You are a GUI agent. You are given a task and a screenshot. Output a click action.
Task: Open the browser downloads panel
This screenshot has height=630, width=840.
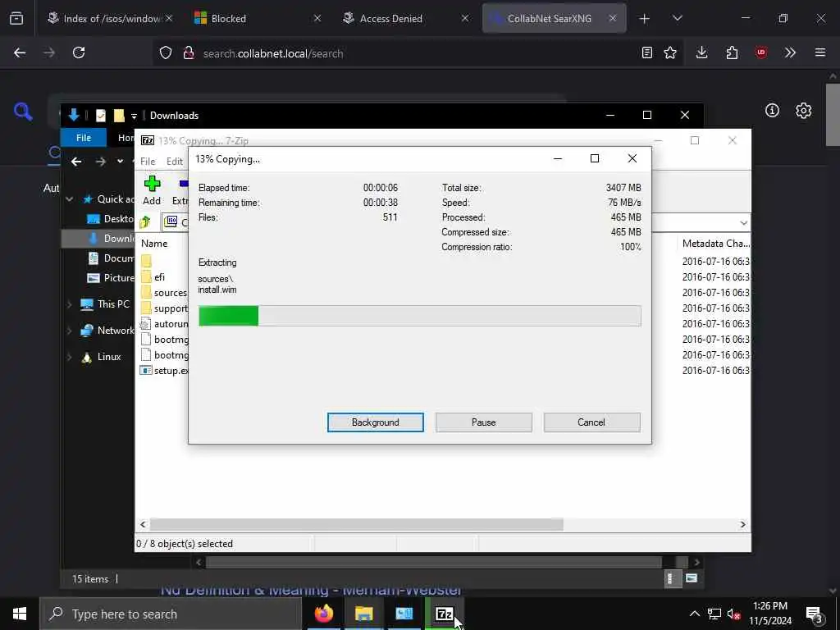(x=701, y=52)
